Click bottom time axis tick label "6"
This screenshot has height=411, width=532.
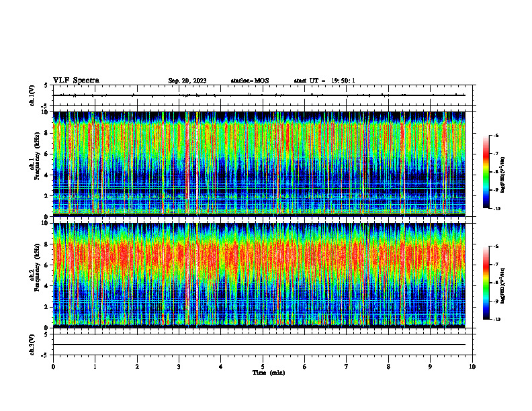tap(305, 367)
